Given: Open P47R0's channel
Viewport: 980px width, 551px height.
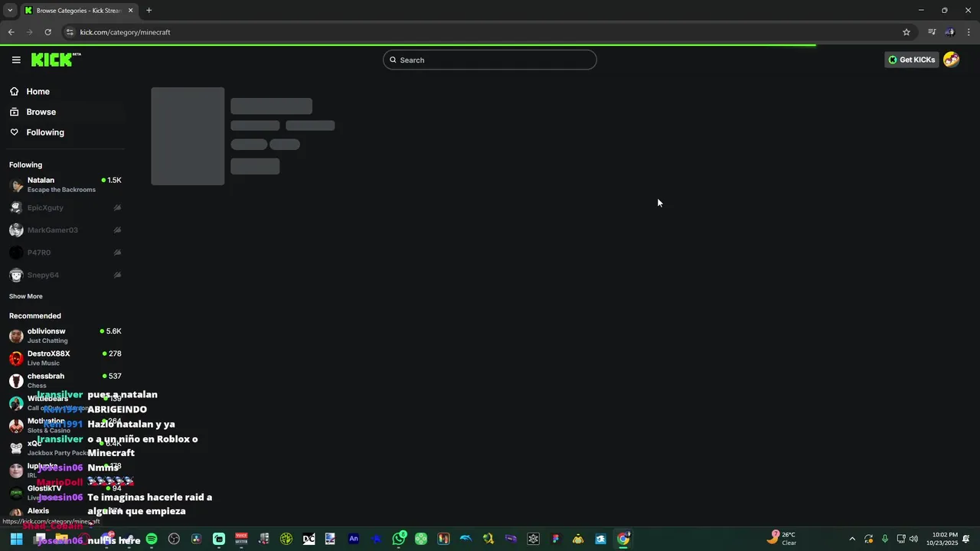Looking at the screenshot, I should pyautogui.click(x=64, y=253).
